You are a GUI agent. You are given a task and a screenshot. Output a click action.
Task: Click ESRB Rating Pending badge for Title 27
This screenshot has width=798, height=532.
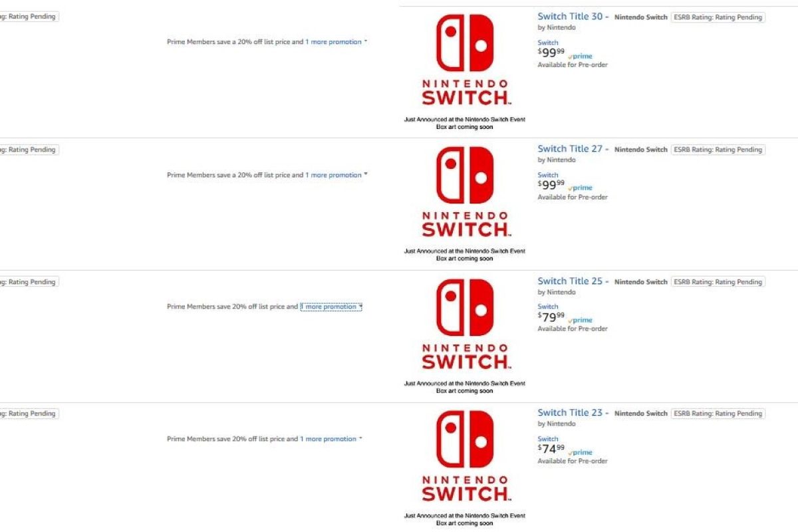[718, 150]
